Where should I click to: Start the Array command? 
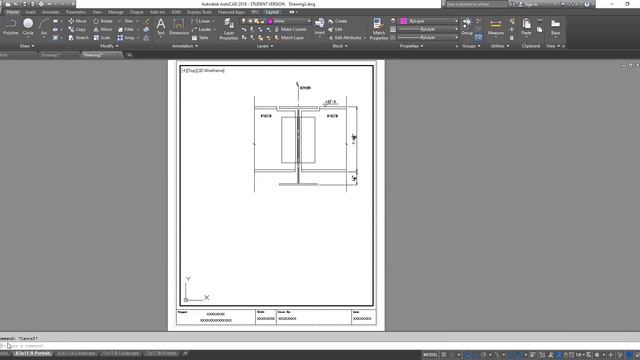coord(126,38)
